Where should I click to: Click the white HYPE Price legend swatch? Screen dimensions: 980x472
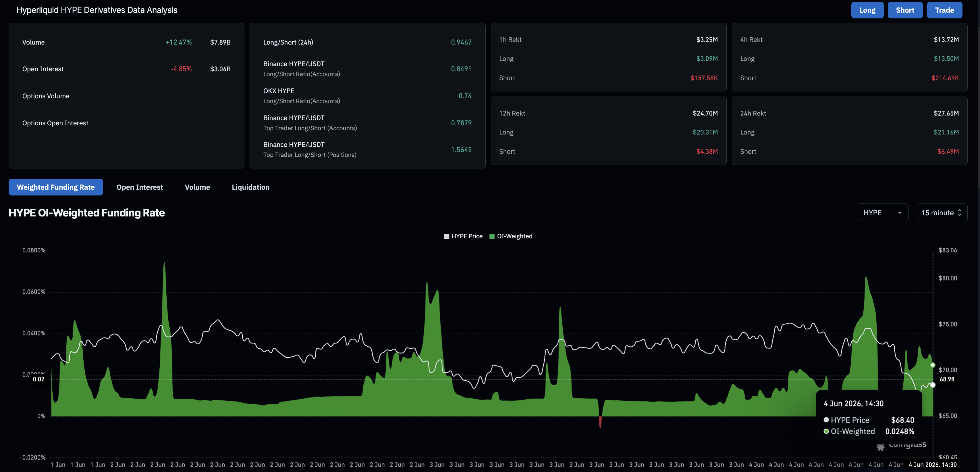click(x=447, y=236)
